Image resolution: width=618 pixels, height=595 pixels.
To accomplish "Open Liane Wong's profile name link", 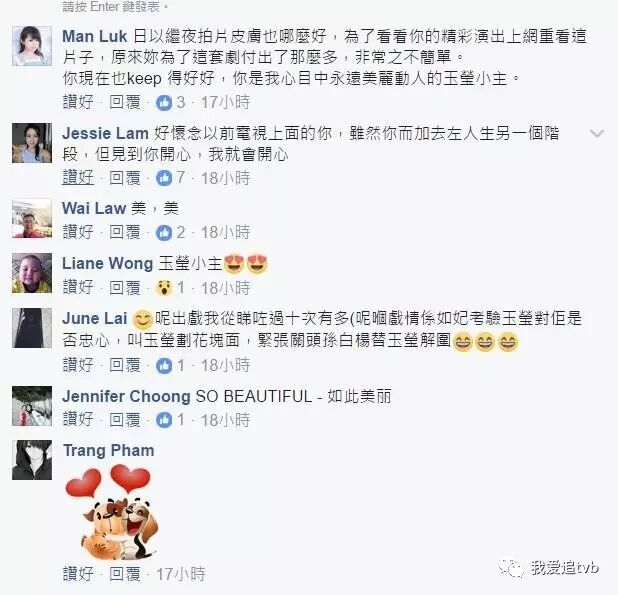I will (x=108, y=263).
